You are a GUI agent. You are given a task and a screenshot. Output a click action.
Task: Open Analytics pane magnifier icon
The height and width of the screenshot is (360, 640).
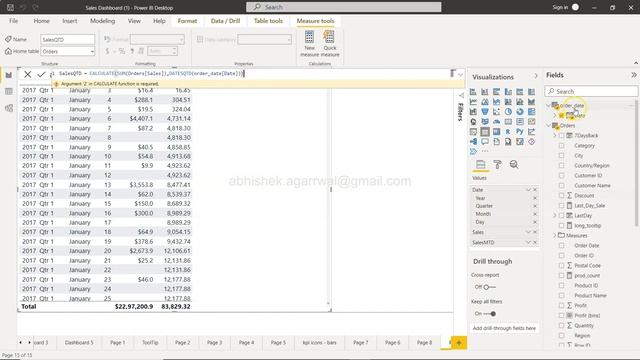click(x=514, y=164)
